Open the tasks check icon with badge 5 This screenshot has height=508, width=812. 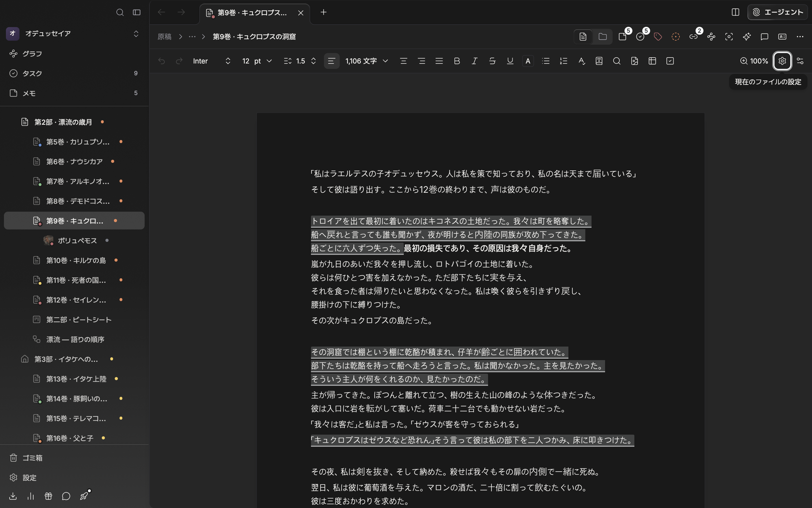pyautogui.click(x=641, y=36)
